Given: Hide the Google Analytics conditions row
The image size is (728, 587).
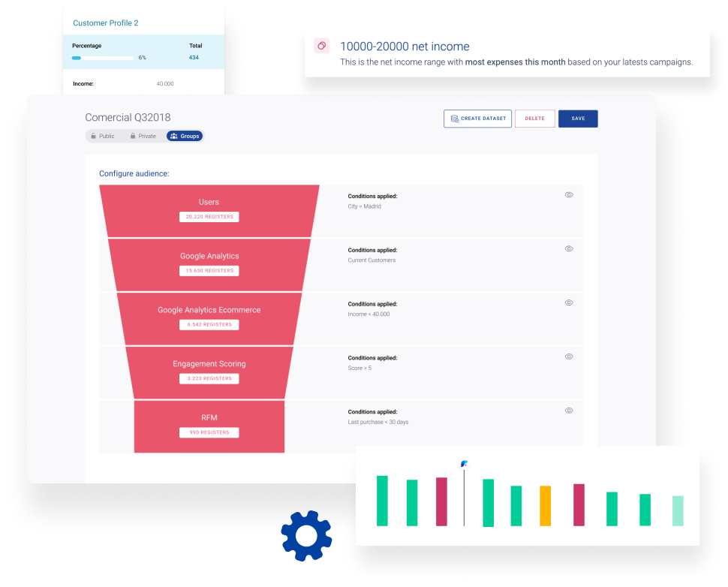Looking at the screenshot, I should pyautogui.click(x=569, y=248).
